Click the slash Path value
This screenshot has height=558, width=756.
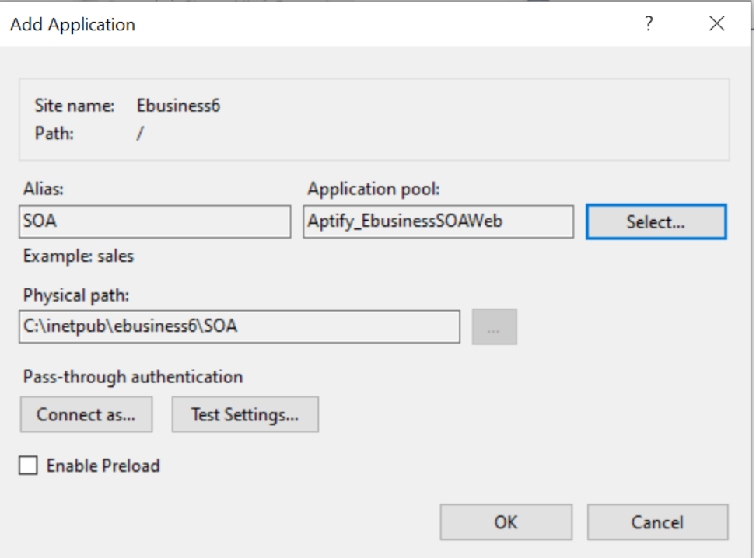140,133
